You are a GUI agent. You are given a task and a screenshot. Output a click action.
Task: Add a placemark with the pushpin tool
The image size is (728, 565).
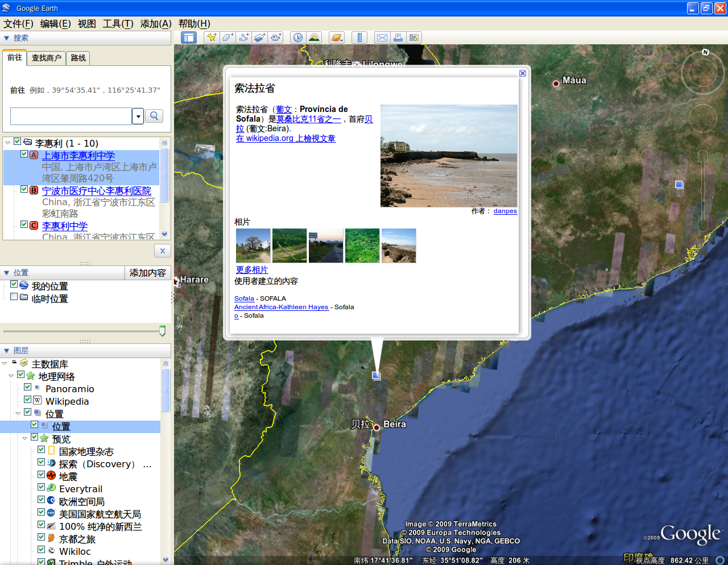[x=212, y=38]
